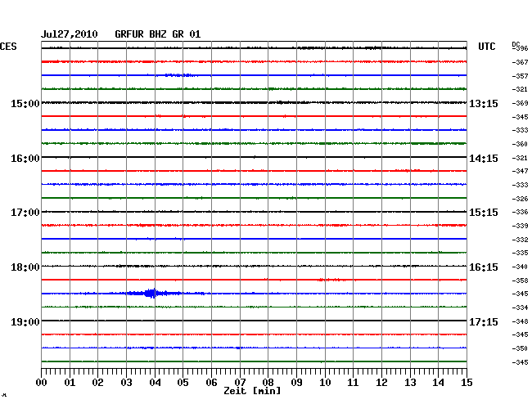Image resolution: width=532 pixels, height=404 pixels.
Task: Click minute tick label 10
Action: coord(325,382)
